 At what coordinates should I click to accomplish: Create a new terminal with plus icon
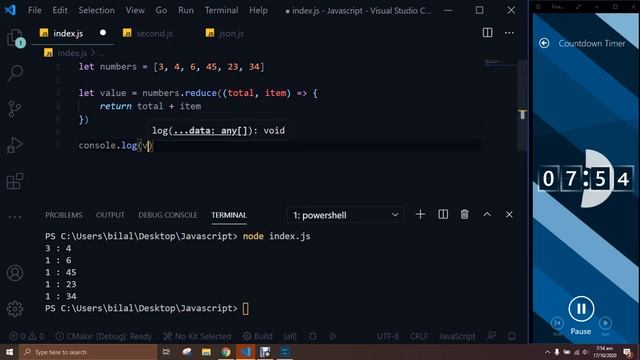point(420,214)
